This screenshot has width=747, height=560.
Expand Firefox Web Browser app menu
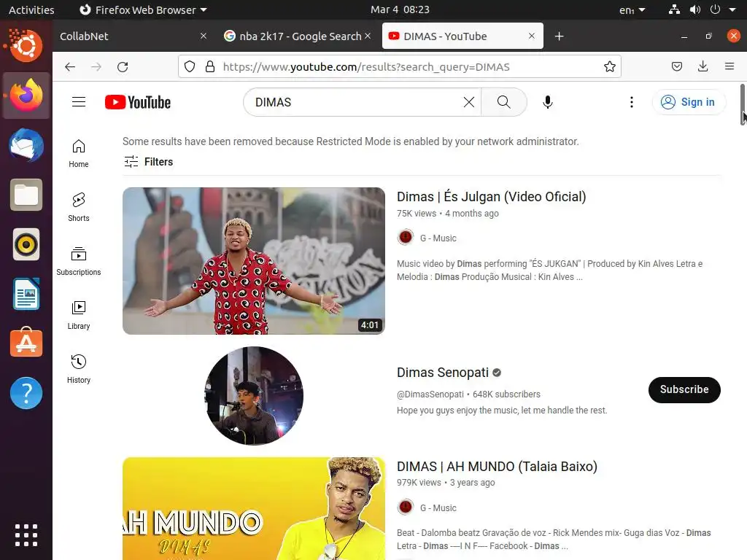click(143, 9)
